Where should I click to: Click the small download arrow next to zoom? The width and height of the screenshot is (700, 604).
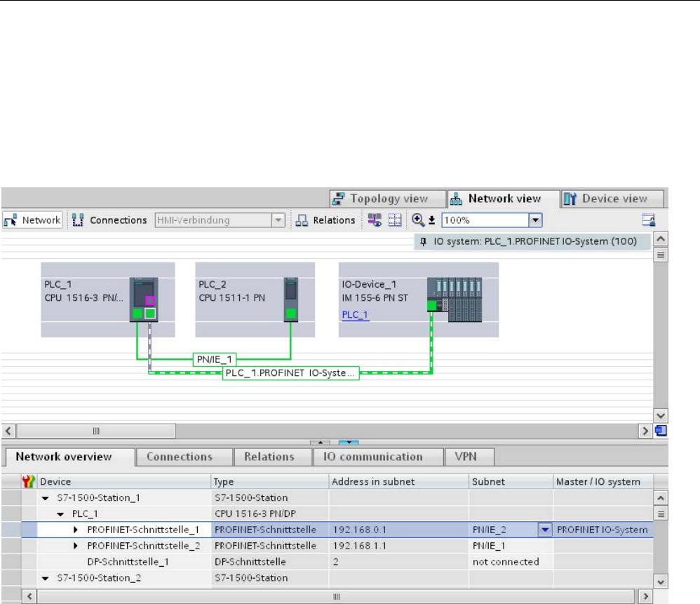(431, 220)
